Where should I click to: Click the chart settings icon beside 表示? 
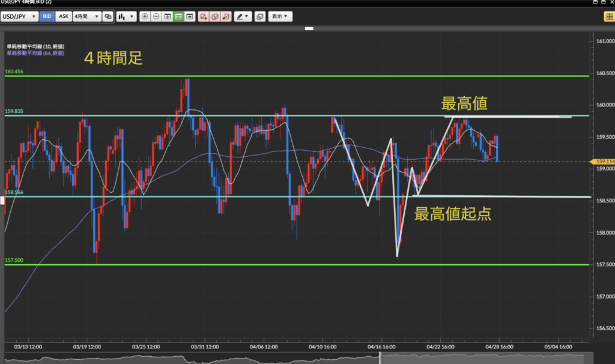coord(259,17)
